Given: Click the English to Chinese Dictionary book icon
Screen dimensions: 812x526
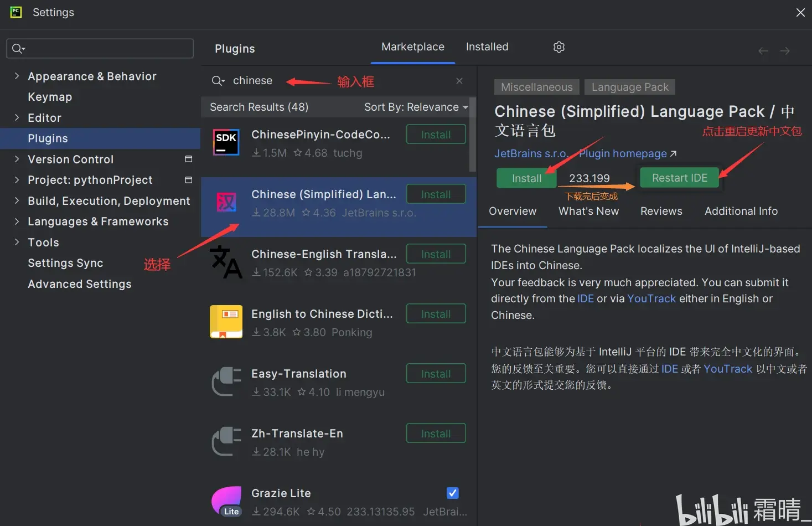Looking at the screenshot, I should pos(225,322).
